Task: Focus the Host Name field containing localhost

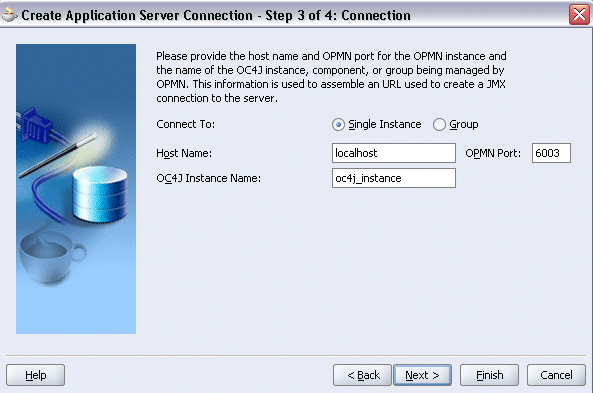Action: (x=394, y=153)
